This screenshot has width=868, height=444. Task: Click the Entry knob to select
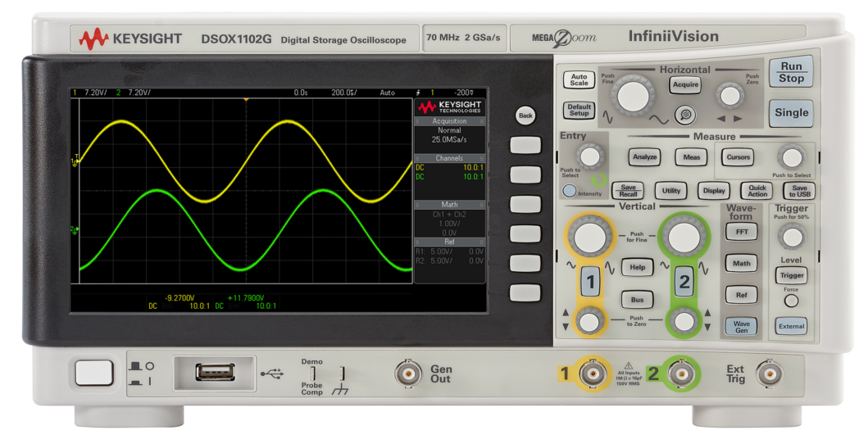(x=589, y=156)
